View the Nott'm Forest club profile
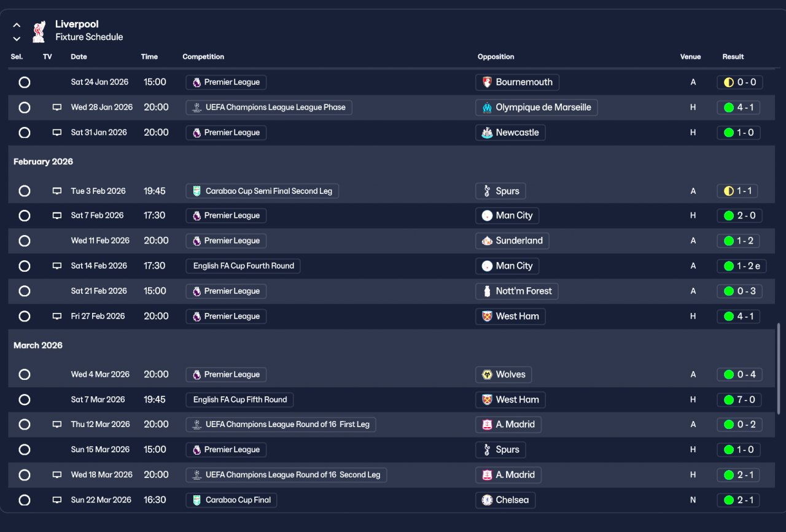The image size is (786, 532). 517,291
